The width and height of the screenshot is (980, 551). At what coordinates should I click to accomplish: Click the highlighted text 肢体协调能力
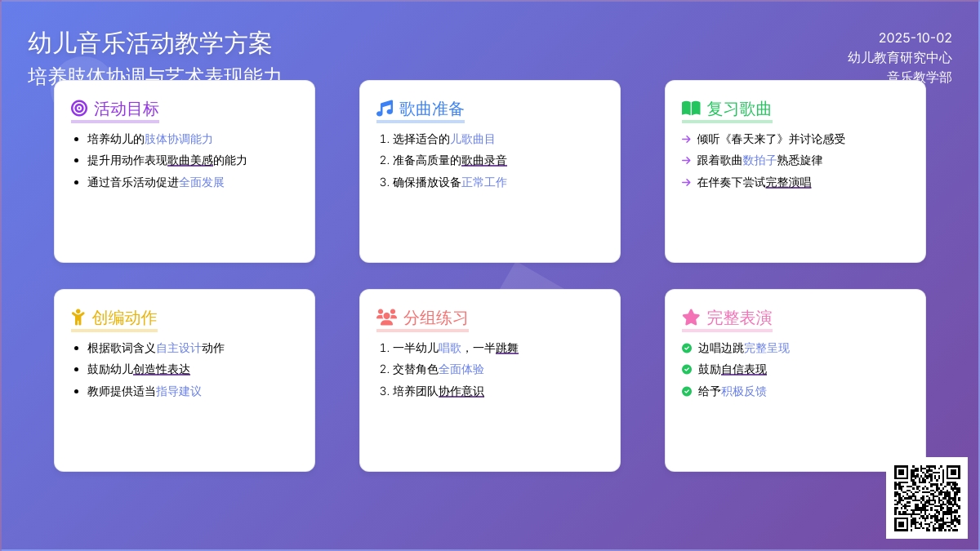pyautogui.click(x=178, y=140)
